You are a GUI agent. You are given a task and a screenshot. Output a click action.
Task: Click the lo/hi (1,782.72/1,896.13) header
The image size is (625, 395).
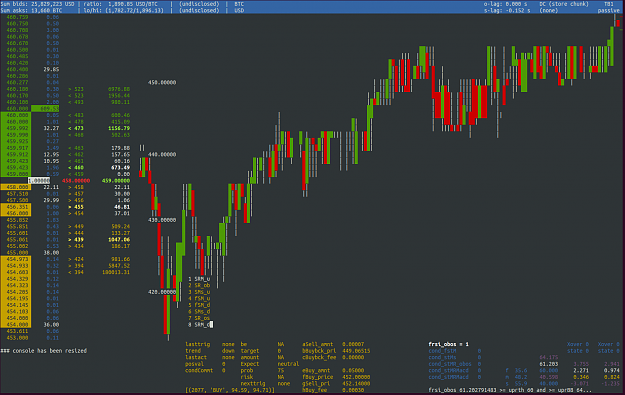click(123, 10)
